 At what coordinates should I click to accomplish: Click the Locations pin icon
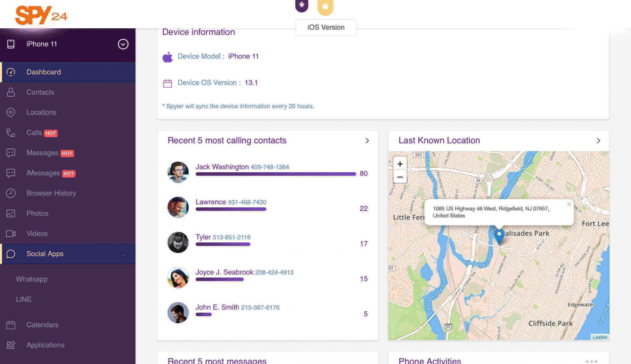11,112
